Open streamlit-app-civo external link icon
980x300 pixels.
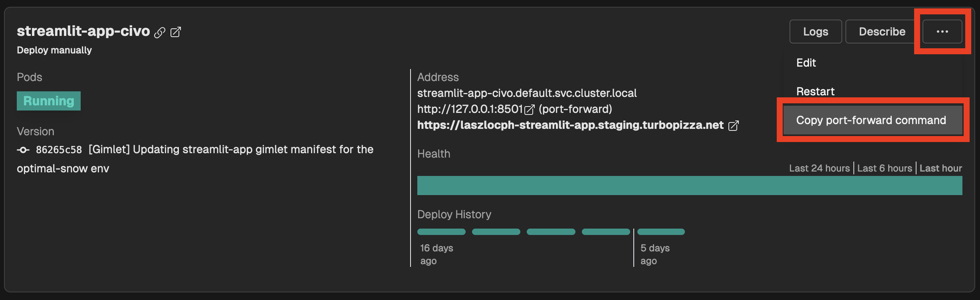(176, 32)
